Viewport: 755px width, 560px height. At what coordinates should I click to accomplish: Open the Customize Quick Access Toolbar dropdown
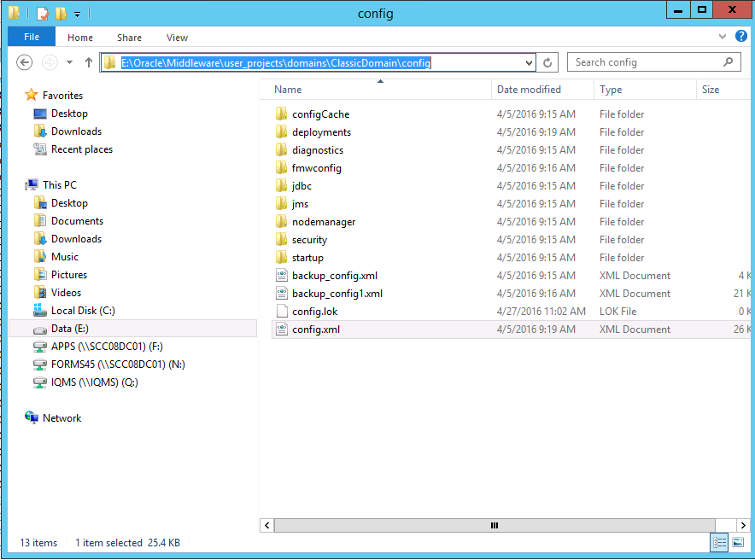[77, 15]
